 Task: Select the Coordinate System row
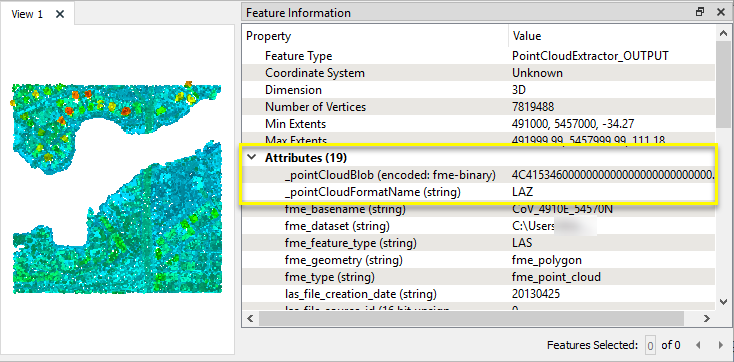click(x=479, y=73)
